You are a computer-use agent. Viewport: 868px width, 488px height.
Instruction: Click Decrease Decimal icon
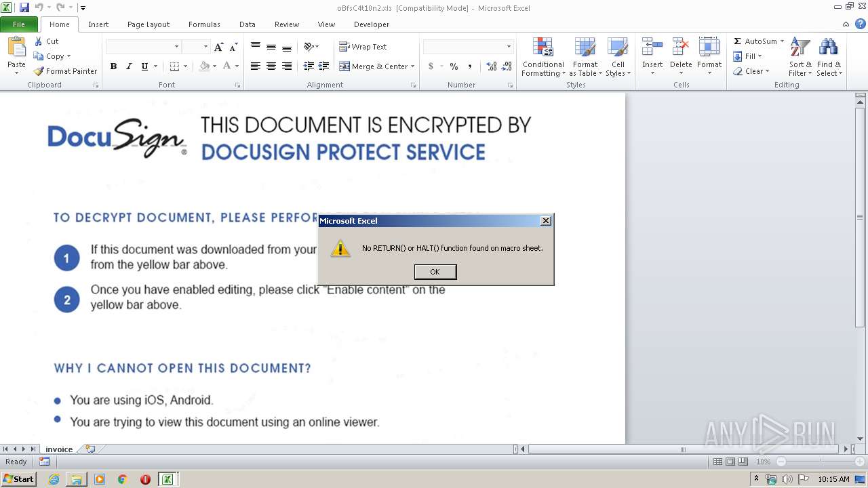point(507,66)
